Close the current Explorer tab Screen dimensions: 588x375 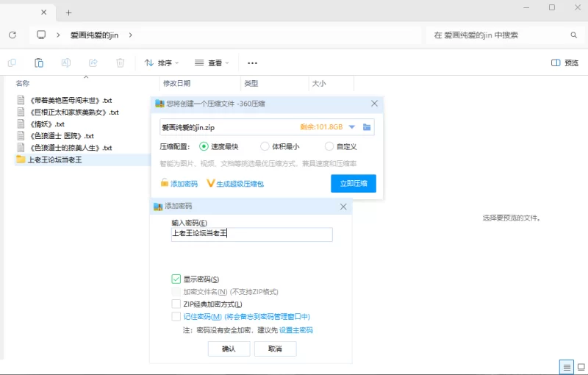pos(44,12)
